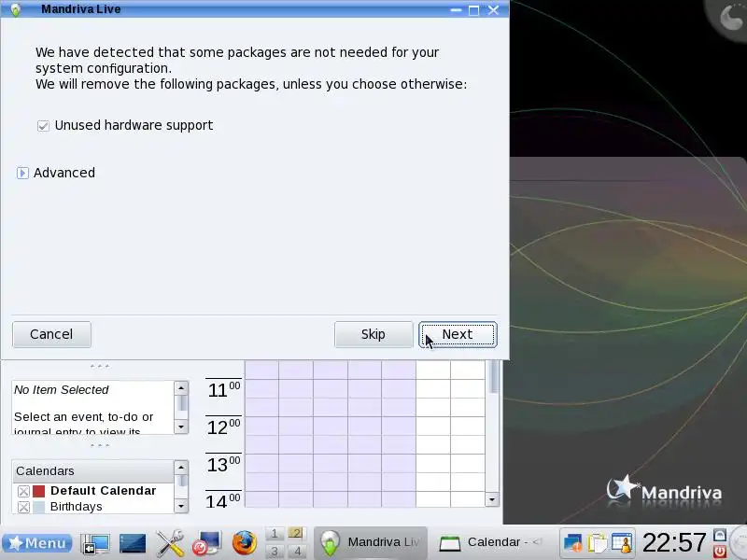Open the calendar reminder tray icon
Viewport: 747px width, 560px height.
pyautogui.click(x=621, y=543)
